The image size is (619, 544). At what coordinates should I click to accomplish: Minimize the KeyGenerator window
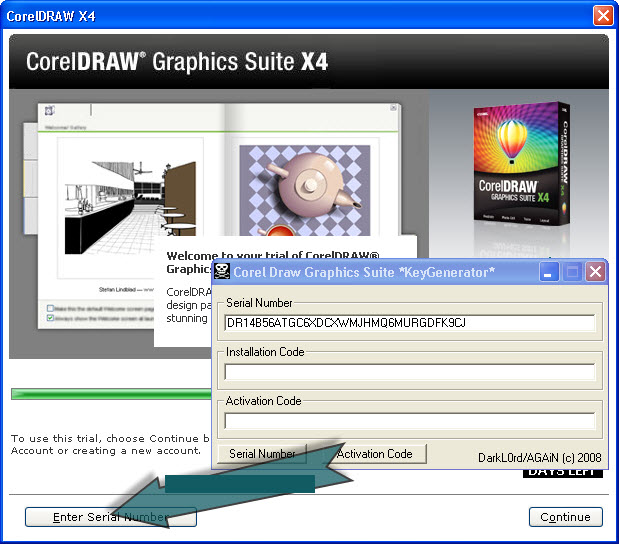(549, 272)
